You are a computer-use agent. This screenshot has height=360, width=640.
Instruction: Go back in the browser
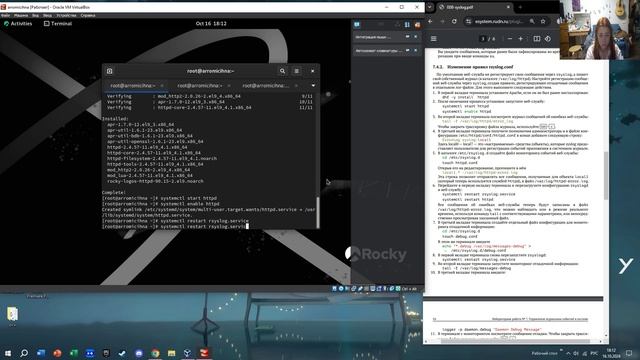click(430, 21)
